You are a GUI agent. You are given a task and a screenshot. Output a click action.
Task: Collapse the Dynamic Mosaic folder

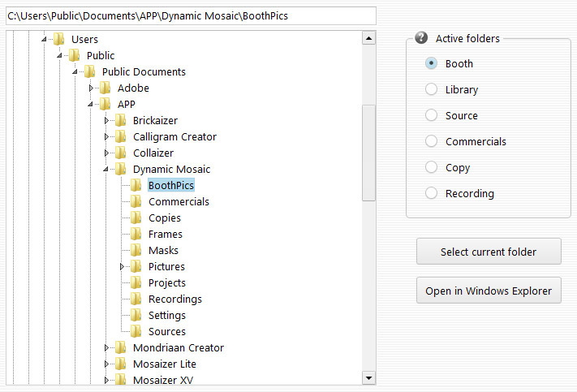pyautogui.click(x=107, y=169)
